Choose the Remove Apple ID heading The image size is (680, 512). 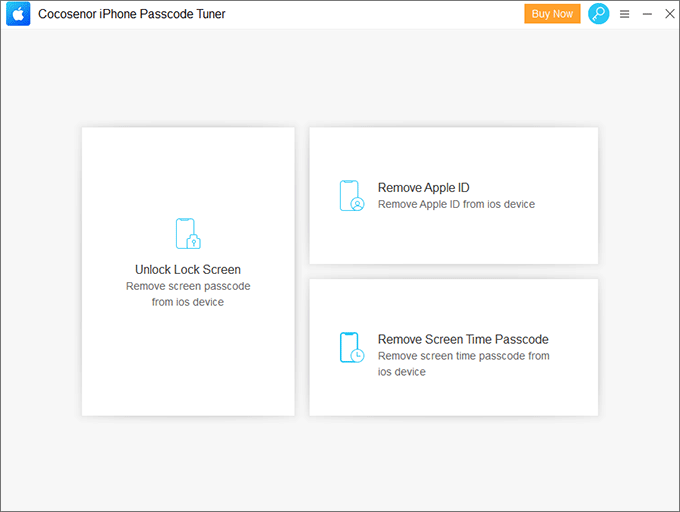(423, 187)
